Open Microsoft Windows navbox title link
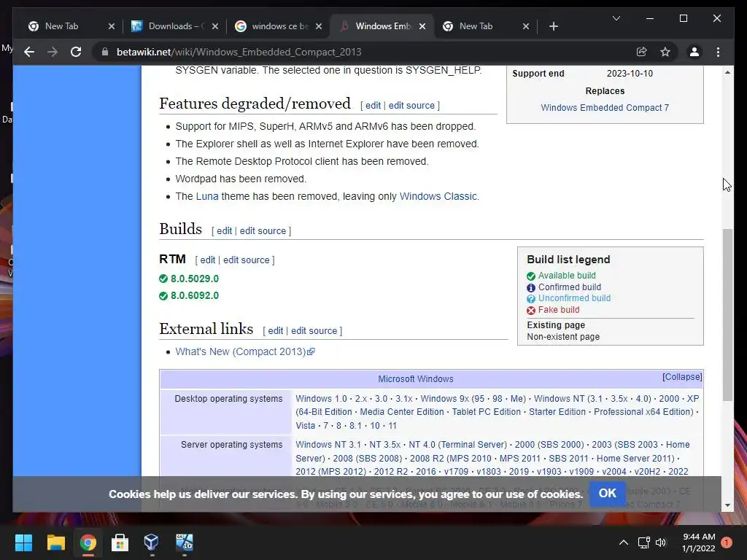 [x=415, y=379]
